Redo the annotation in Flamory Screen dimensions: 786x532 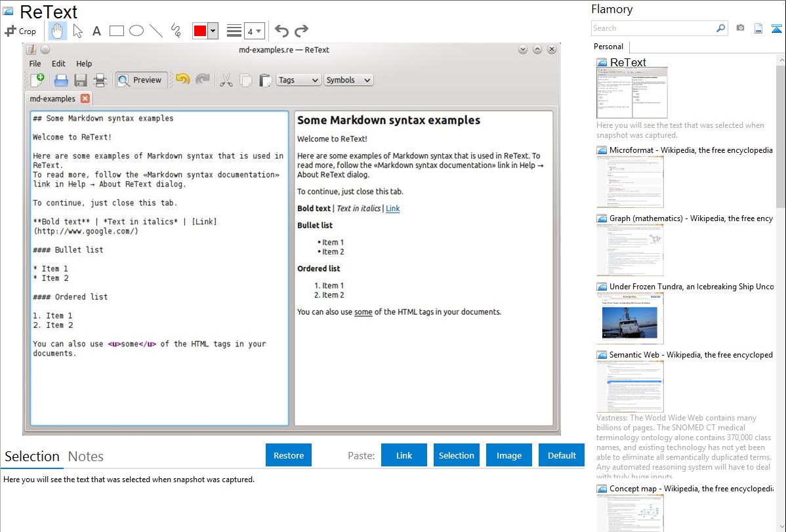pyautogui.click(x=301, y=31)
